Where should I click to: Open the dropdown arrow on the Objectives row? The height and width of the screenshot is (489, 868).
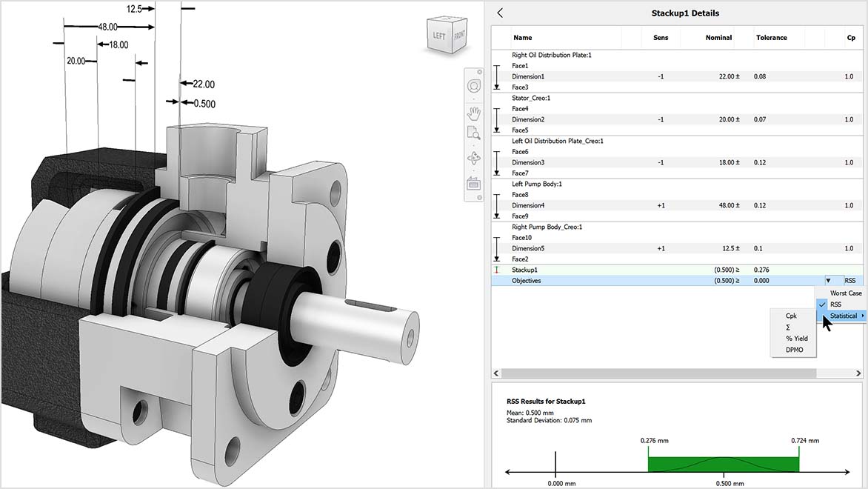(829, 280)
